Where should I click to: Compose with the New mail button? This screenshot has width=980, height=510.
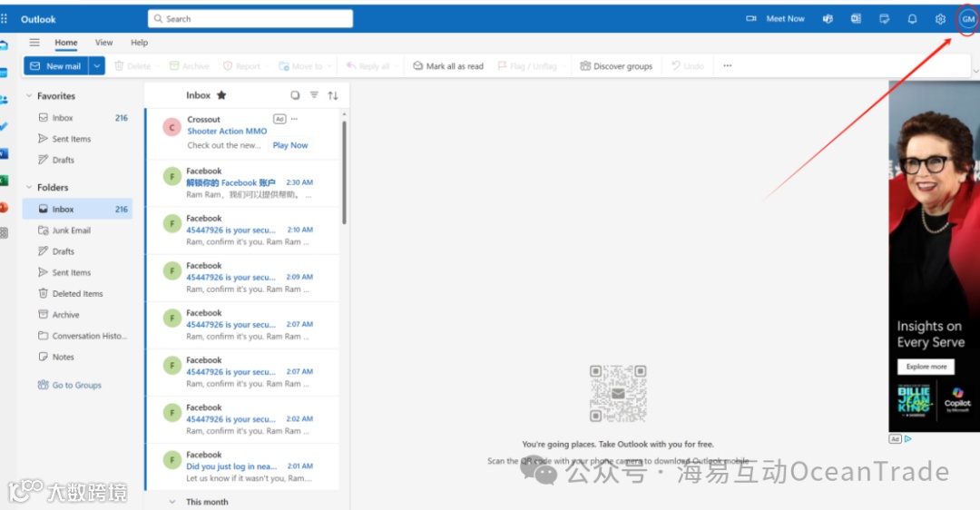point(56,65)
